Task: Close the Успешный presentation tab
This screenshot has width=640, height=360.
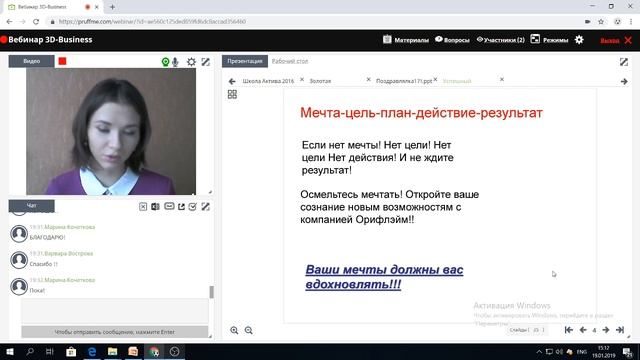Action: point(502,80)
